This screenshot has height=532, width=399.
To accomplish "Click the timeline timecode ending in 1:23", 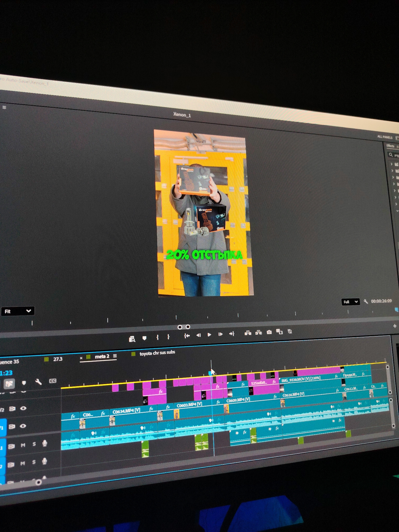I will 6,373.
